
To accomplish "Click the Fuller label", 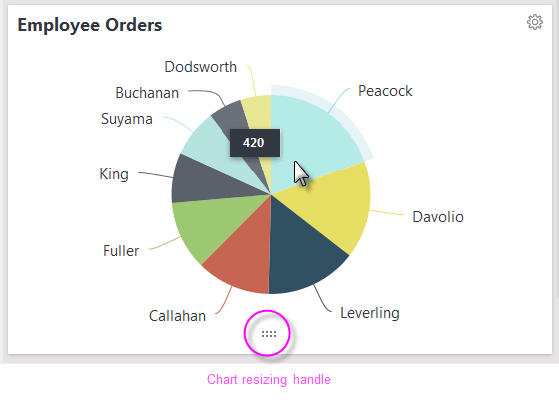I will coord(121,251).
